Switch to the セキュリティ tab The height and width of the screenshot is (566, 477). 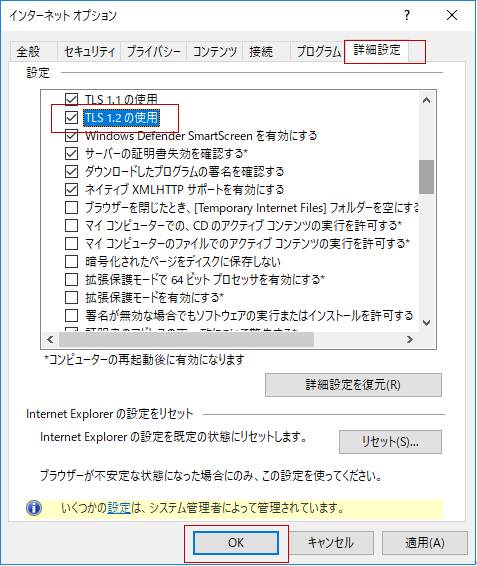click(89, 52)
